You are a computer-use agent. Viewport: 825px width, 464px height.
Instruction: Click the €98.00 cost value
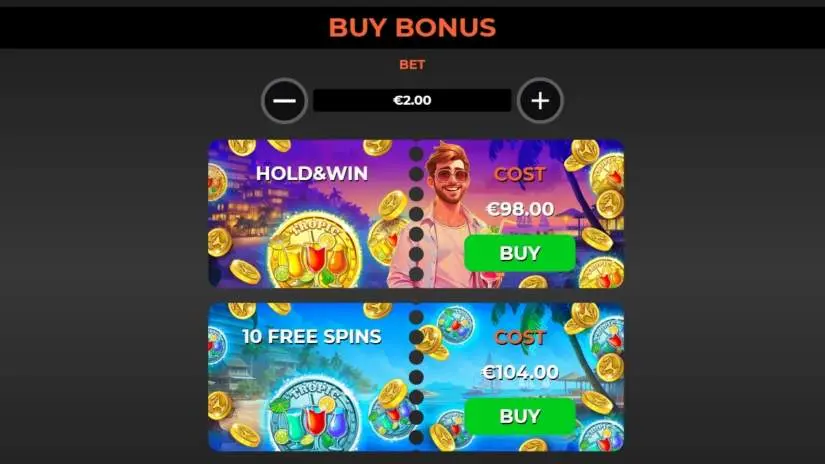(x=520, y=209)
